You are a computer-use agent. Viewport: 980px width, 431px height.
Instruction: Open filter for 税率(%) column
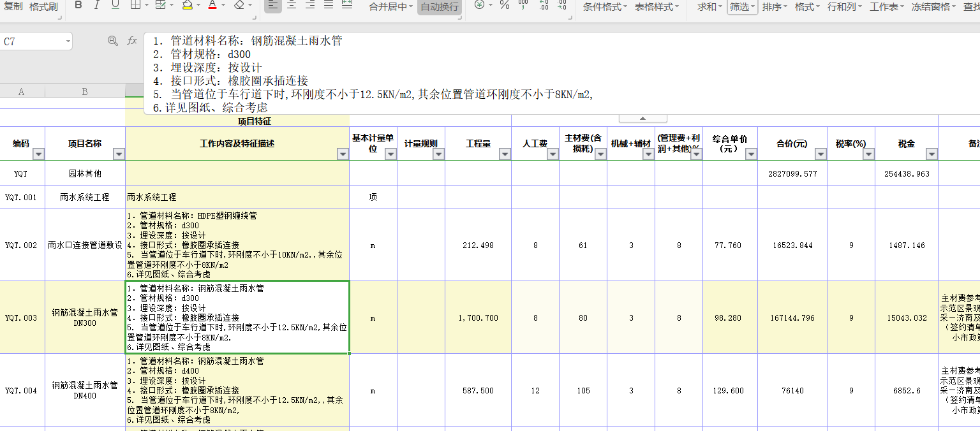[868, 154]
